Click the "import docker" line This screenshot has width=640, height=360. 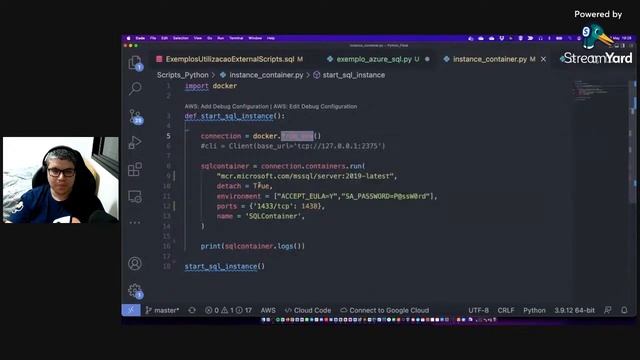pyautogui.click(x=211, y=86)
